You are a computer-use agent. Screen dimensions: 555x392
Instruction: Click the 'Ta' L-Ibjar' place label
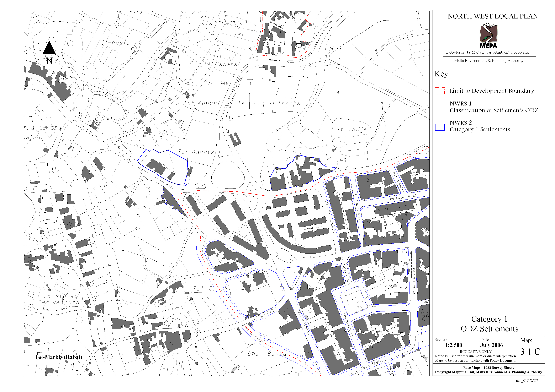point(226,23)
